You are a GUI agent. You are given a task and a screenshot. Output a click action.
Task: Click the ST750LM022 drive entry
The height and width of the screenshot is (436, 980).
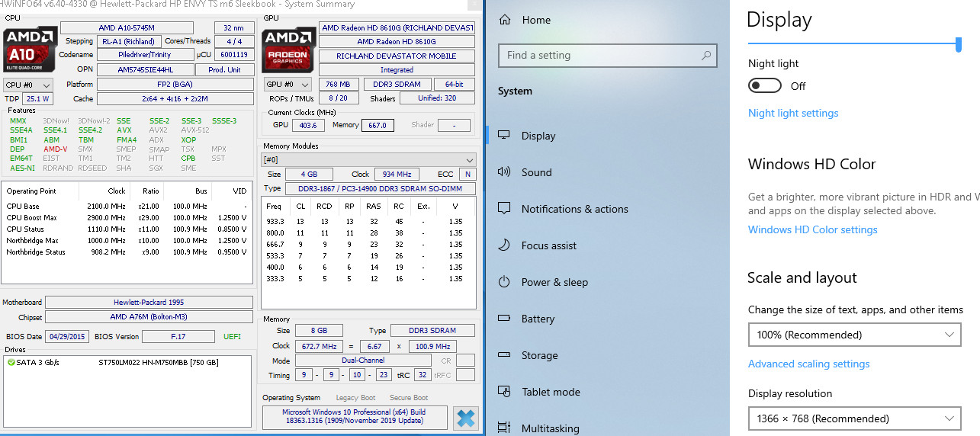click(x=159, y=361)
